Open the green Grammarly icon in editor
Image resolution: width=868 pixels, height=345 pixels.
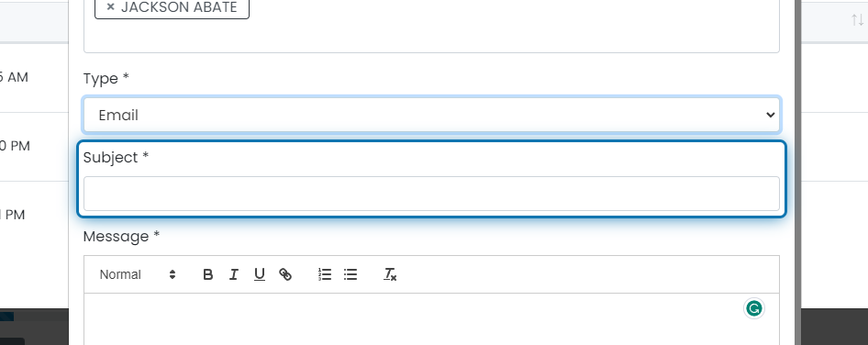pos(753,308)
